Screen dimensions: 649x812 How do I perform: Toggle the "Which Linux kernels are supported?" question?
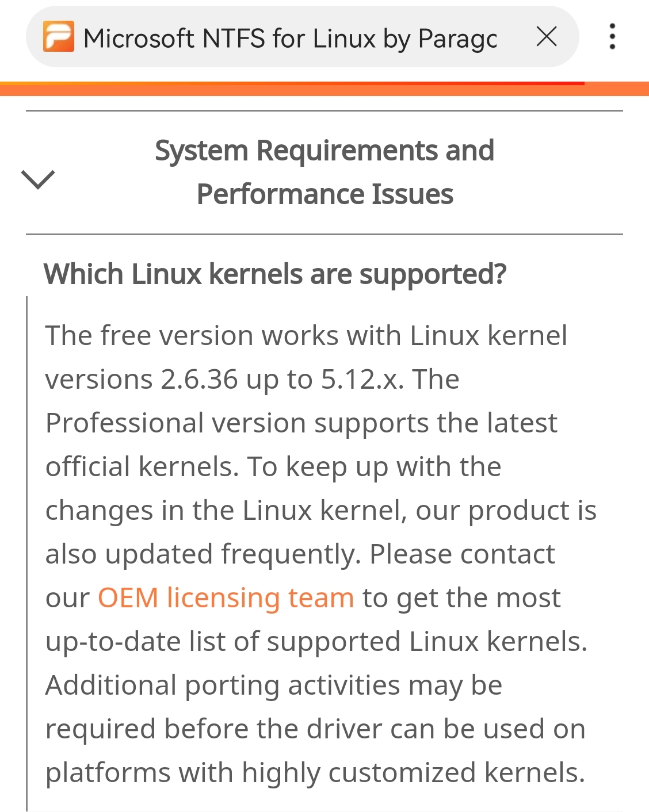275,274
